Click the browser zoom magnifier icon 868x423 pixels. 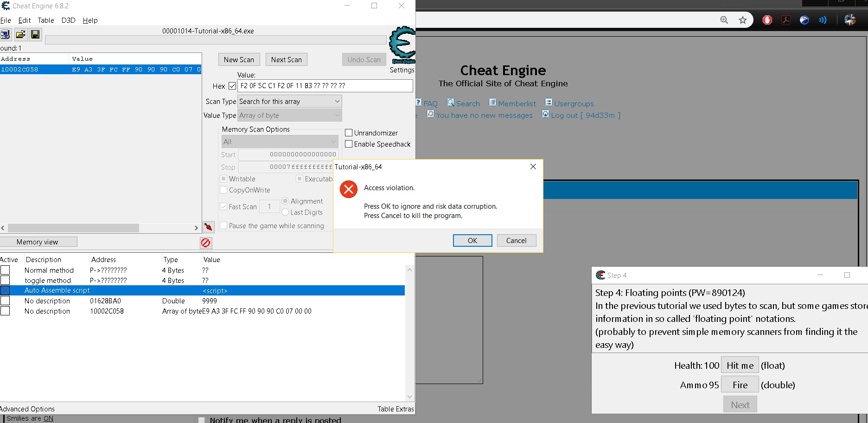[x=724, y=20]
